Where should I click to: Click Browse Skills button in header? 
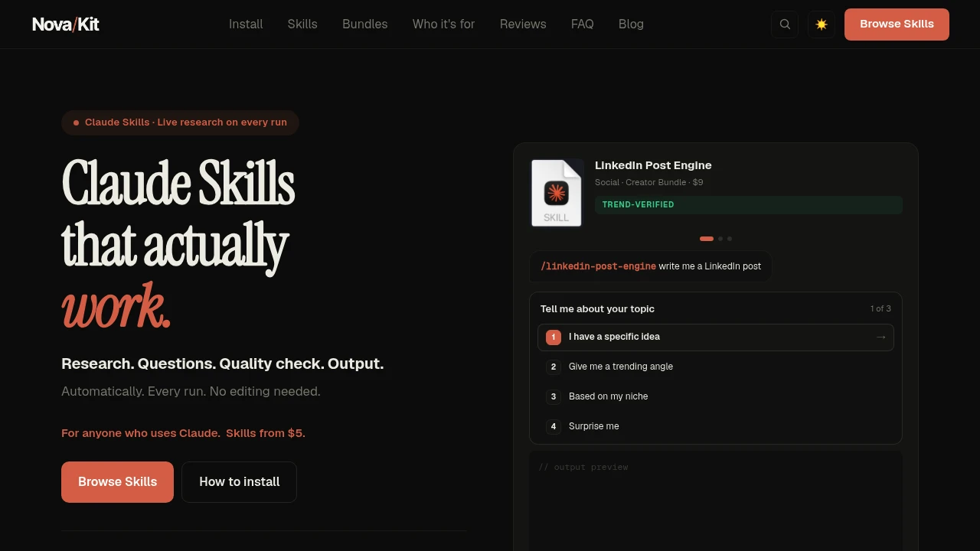tap(897, 24)
